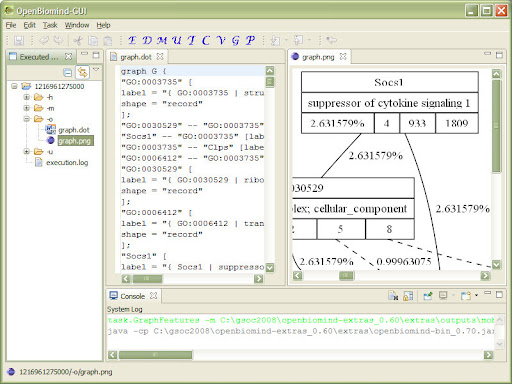The image size is (512, 384).
Task: Close the Executed view tab
Action: pyautogui.click(x=68, y=56)
